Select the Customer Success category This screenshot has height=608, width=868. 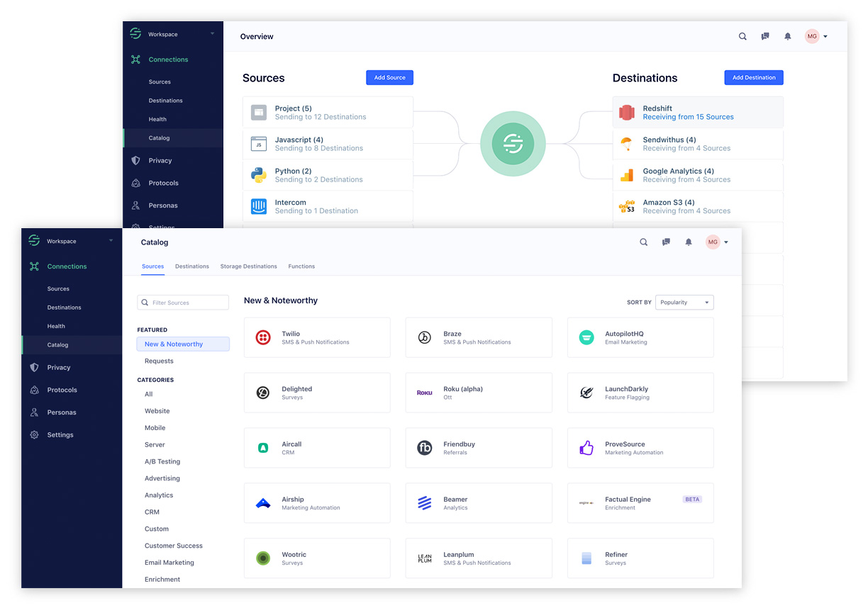[x=174, y=546]
